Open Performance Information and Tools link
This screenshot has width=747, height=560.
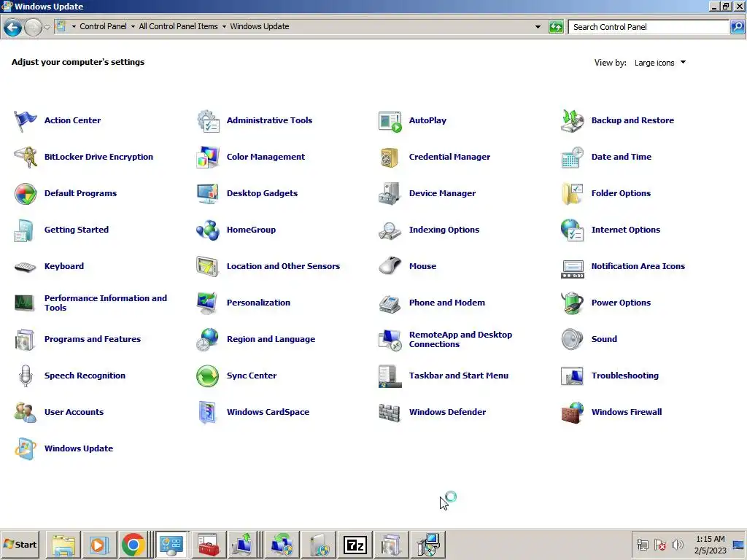105,303
